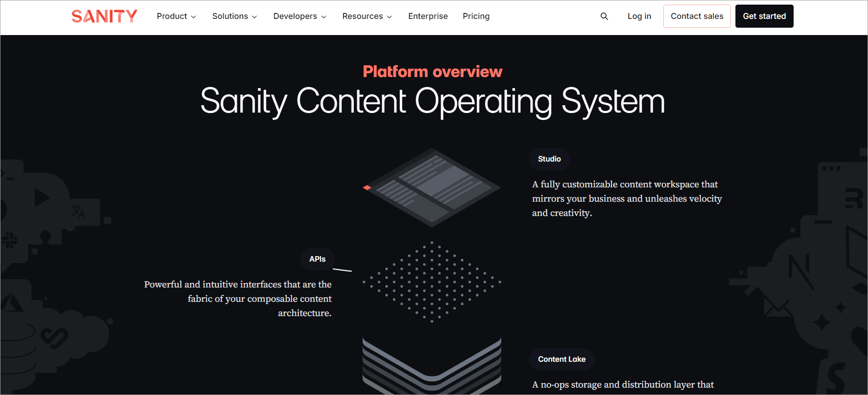Expand the Product menu
Image resolution: width=868 pixels, height=395 pixels.
pyautogui.click(x=176, y=16)
